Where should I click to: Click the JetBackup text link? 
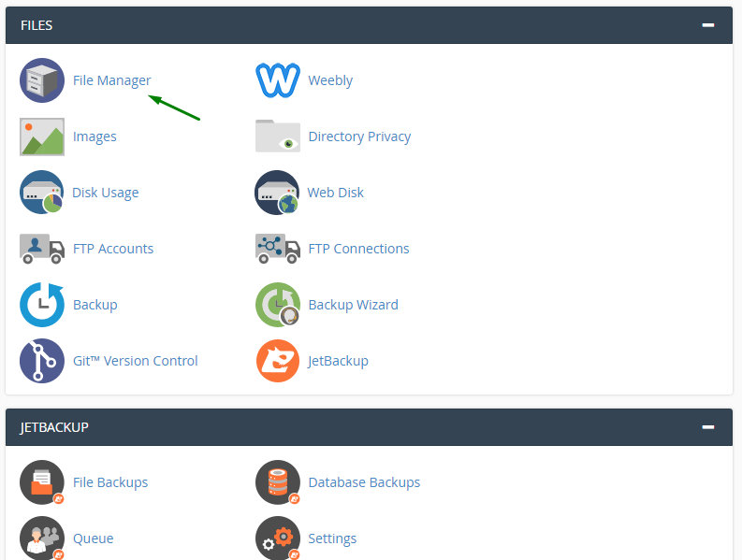(x=338, y=362)
